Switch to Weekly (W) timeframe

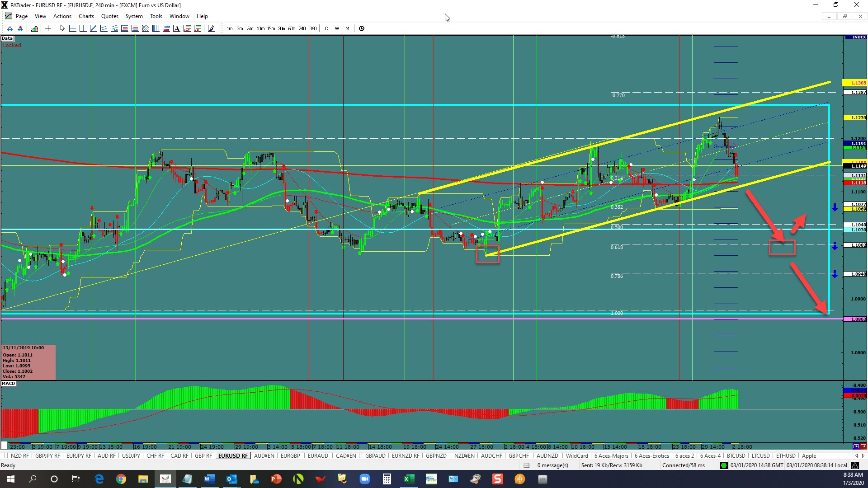tap(337, 28)
